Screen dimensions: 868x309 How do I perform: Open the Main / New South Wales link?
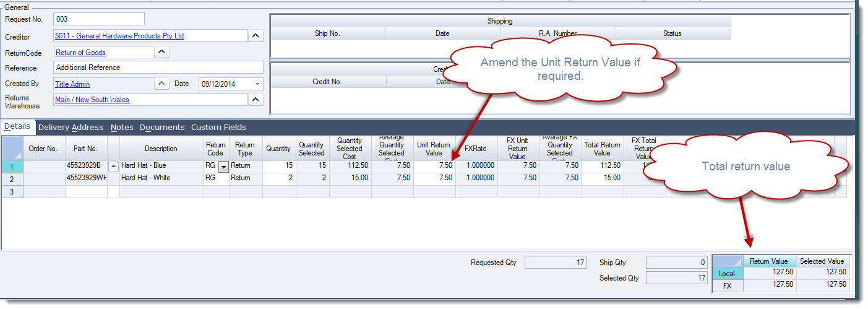(x=92, y=99)
